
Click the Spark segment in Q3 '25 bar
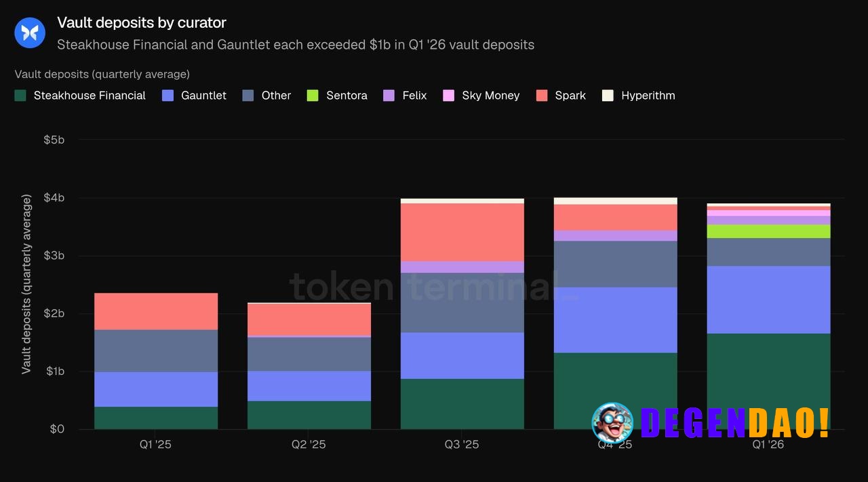(x=462, y=233)
